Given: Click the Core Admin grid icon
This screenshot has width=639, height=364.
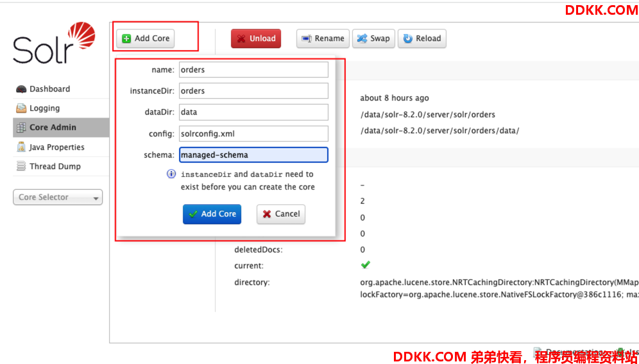Looking at the screenshot, I should 21,128.
